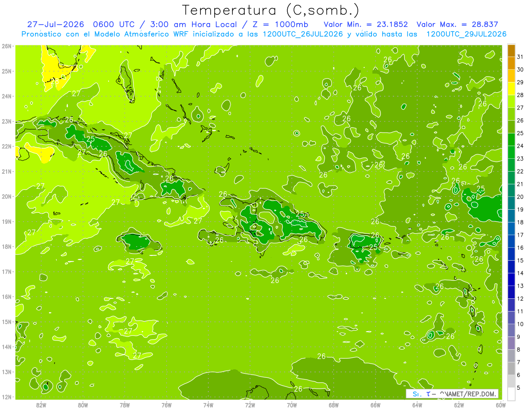Click the '0600 UTC' time text
532x411 pixels.
point(114,24)
